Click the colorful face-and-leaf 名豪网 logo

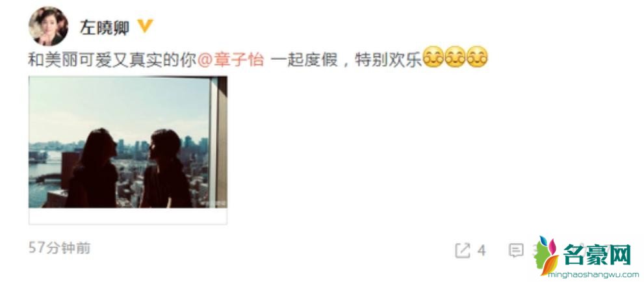pyautogui.click(x=547, y=255)
